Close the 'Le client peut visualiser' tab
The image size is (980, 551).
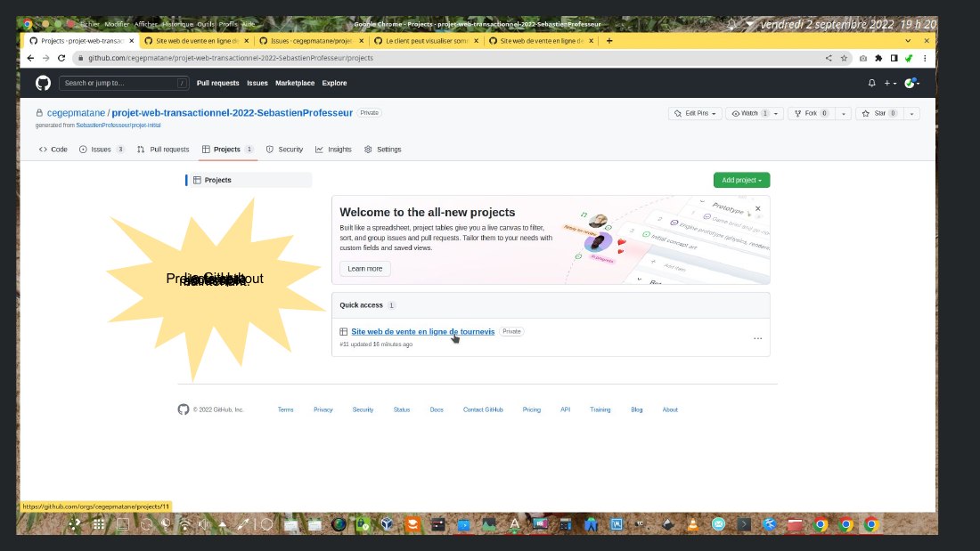[477, 41]
